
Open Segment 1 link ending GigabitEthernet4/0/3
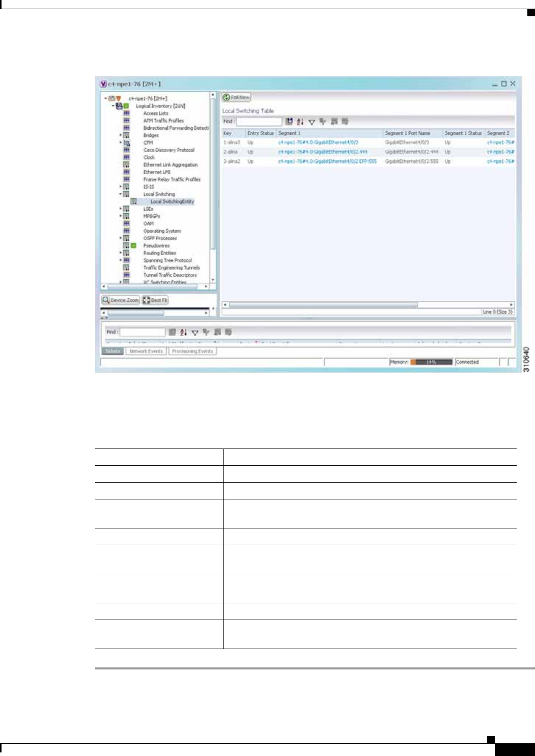(x=318, y=143)
